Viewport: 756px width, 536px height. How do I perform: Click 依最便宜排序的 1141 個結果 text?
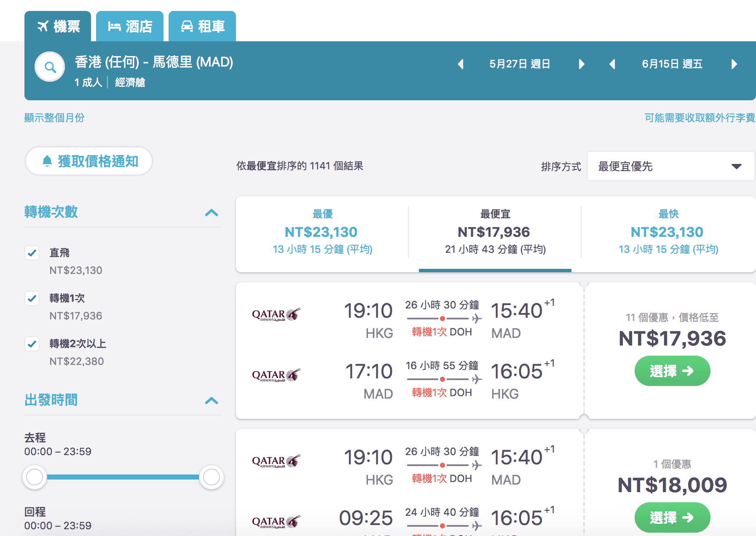[x=300, y=166]
